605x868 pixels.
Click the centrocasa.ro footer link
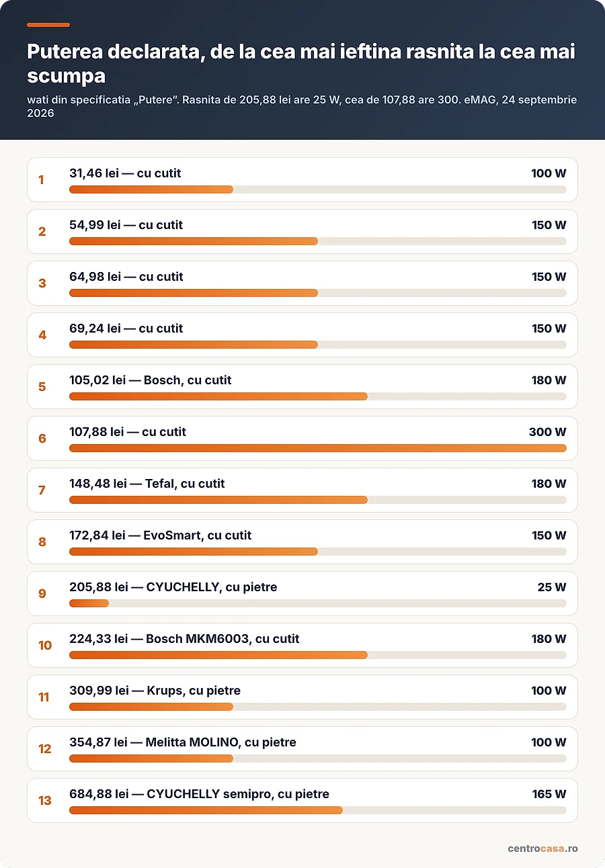542,849
